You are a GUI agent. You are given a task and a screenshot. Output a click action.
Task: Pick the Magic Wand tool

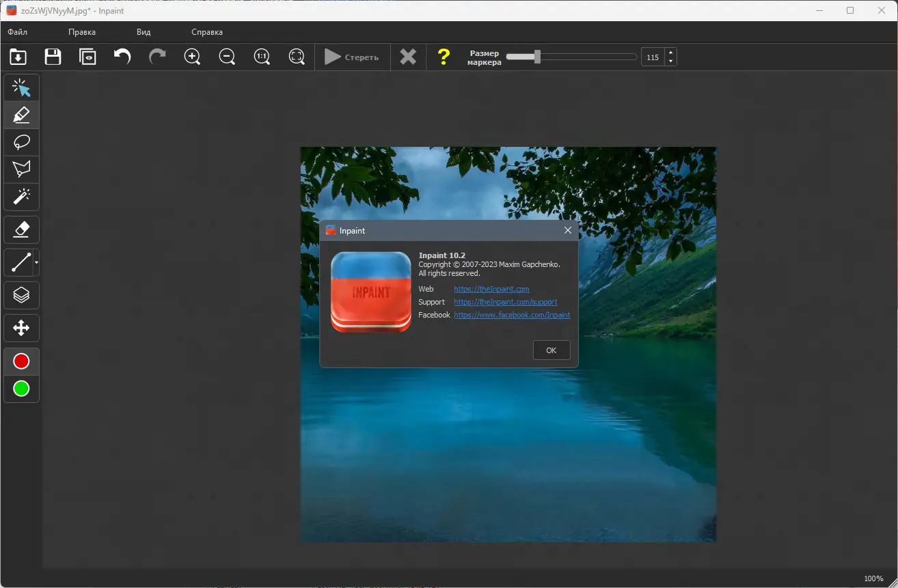tap(21, 197)
